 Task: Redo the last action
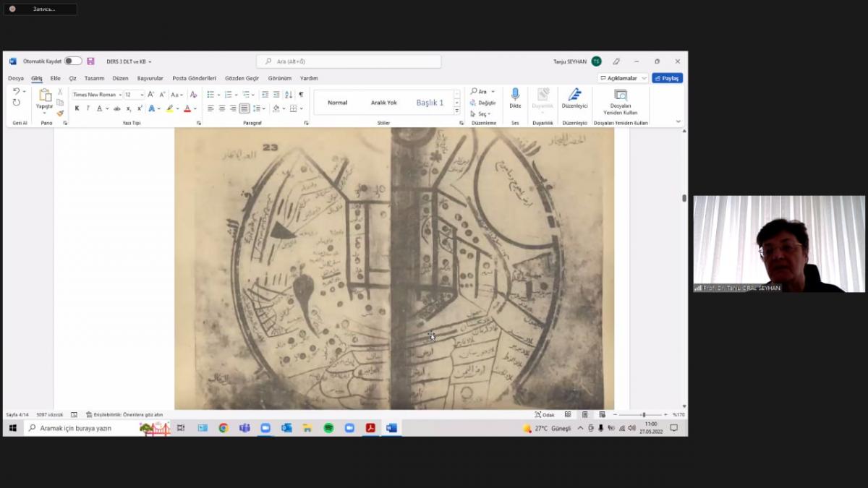click(16, 103)
